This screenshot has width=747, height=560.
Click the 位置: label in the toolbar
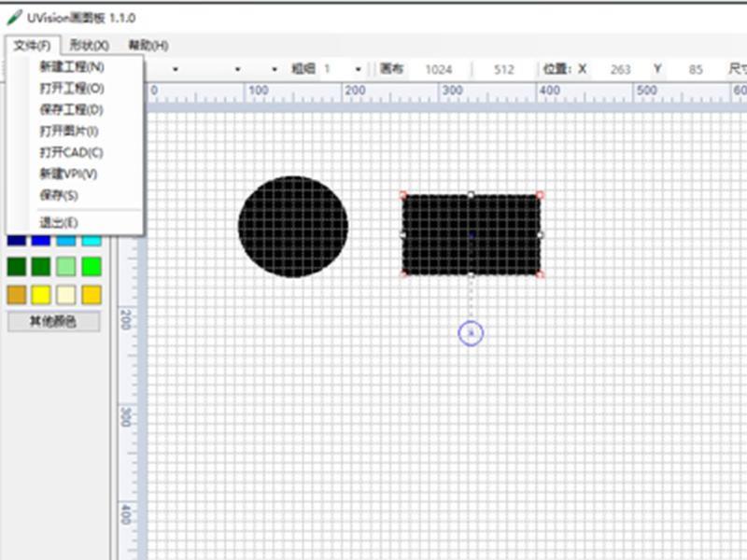[x=557, y=69]
